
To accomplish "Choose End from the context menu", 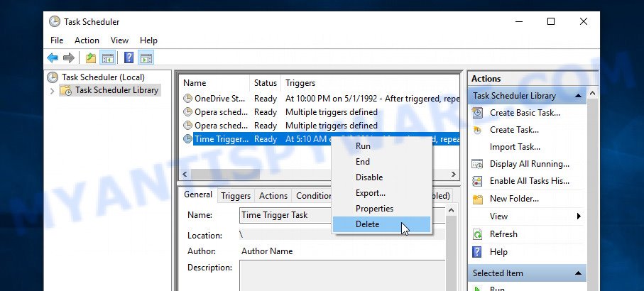I will coord(381,162).
